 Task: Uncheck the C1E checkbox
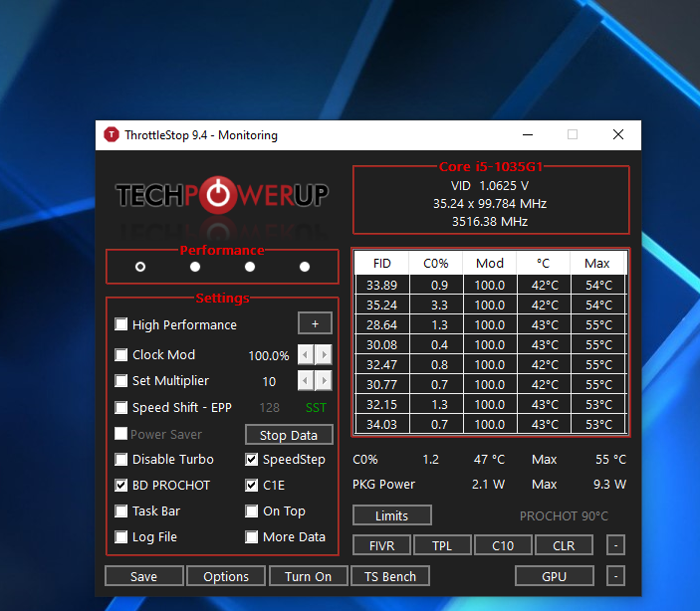pyautogui.click(x=251, y=486)
